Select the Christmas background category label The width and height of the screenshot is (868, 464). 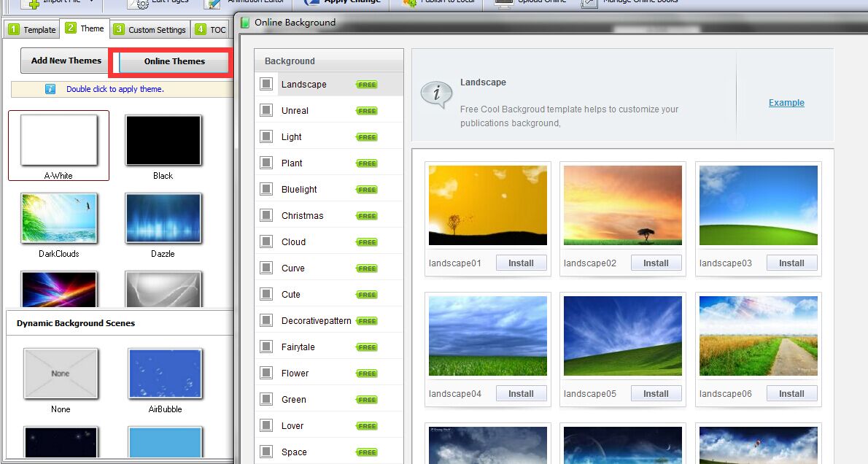tap(302, 216)
